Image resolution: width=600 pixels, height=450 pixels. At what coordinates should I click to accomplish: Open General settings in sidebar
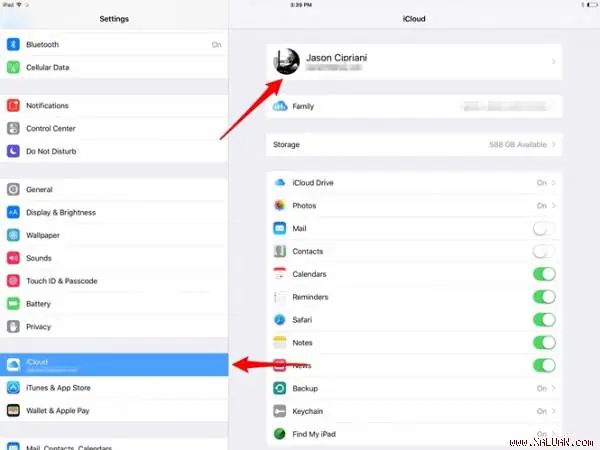pos(114,189)
